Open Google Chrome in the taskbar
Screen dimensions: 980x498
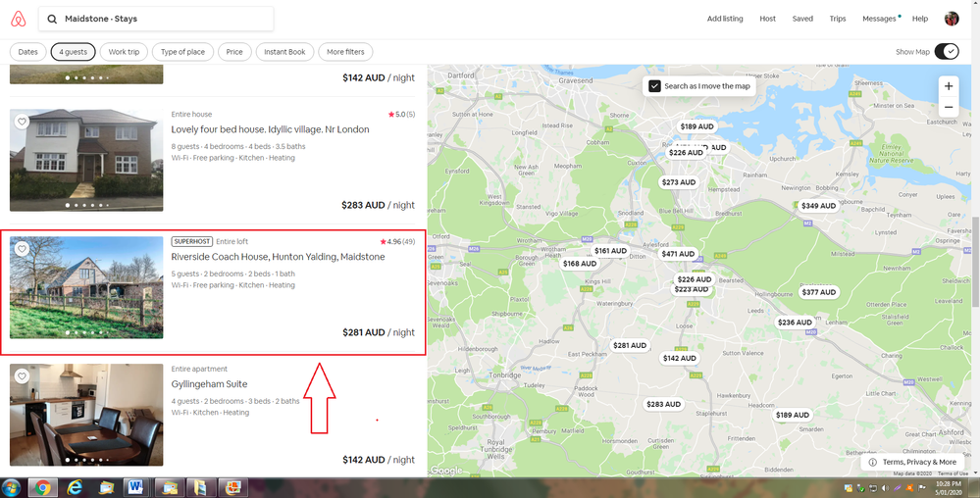[x=42, y=488]
